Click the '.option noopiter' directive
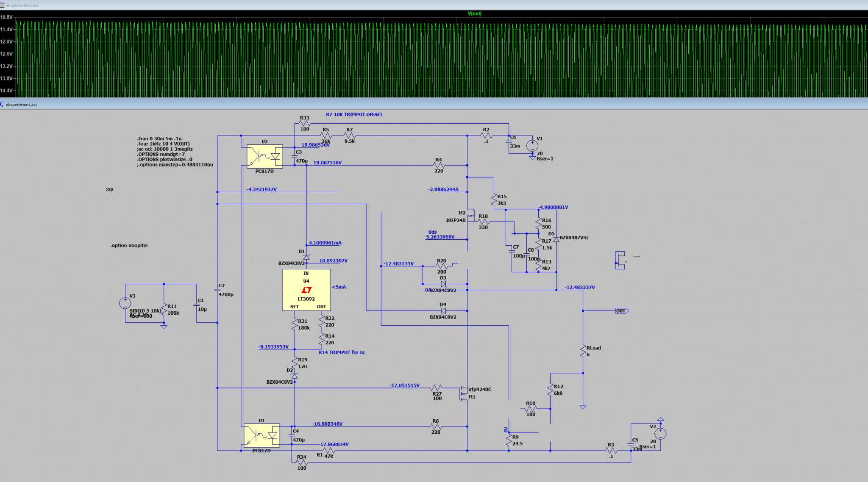868x482 pixels. pyautogui.click(x=129, y=245)
